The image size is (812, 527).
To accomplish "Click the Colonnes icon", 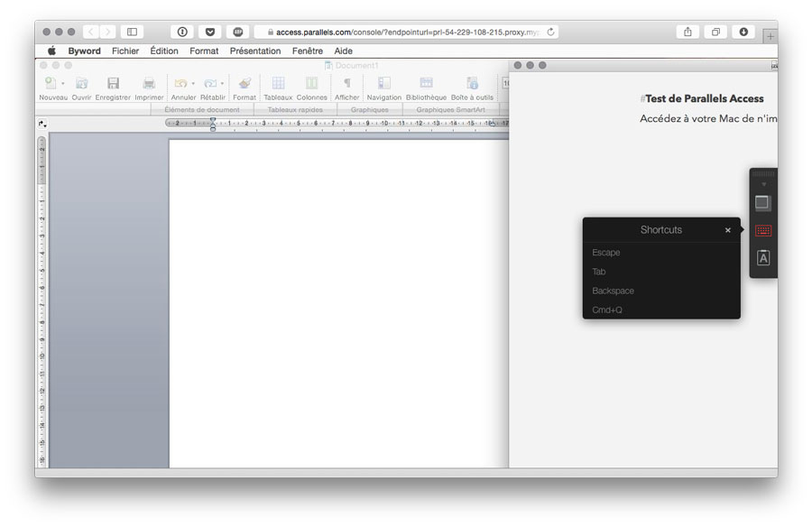I will click(x=312, y=83).
